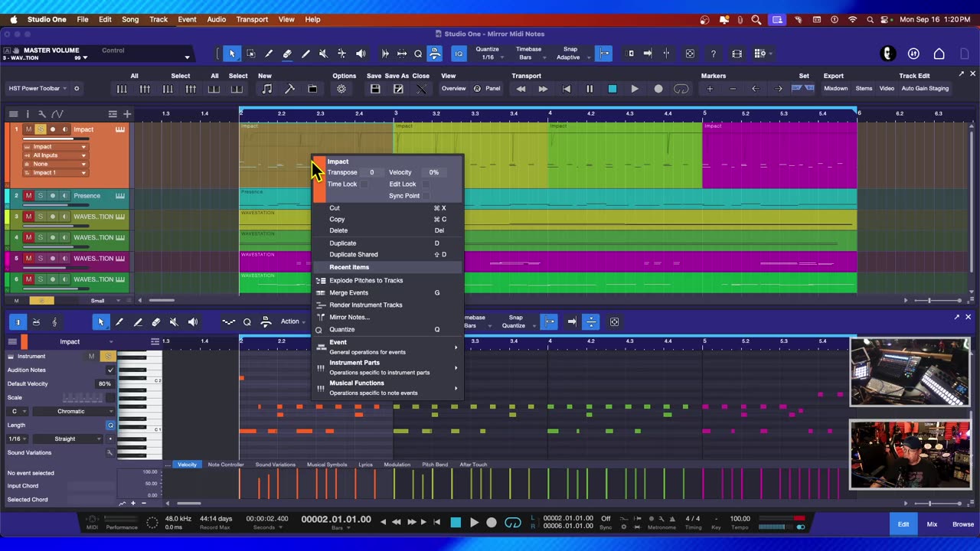Click the Stop button in bottom transport bar
The width and height of the screenshot is (980, 551).
coord(456,523)
